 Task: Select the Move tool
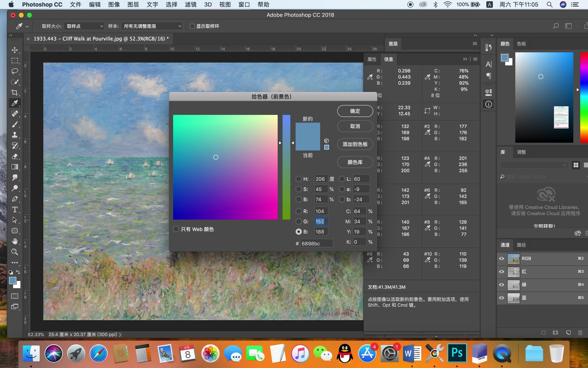[x=14, y=50]
